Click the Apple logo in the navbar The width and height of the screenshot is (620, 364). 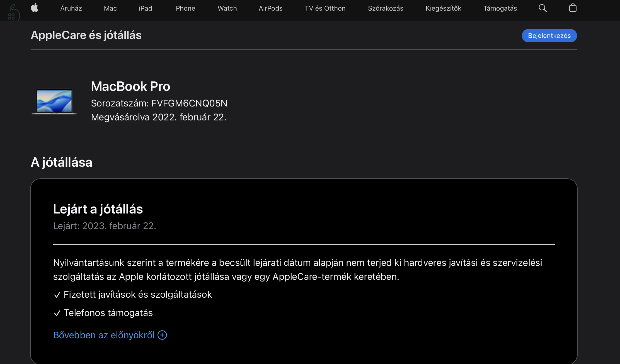35,8
